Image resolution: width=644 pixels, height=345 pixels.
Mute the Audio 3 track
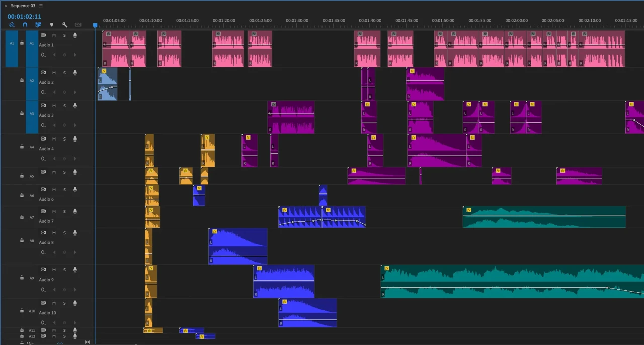click(x=54, y=106)
